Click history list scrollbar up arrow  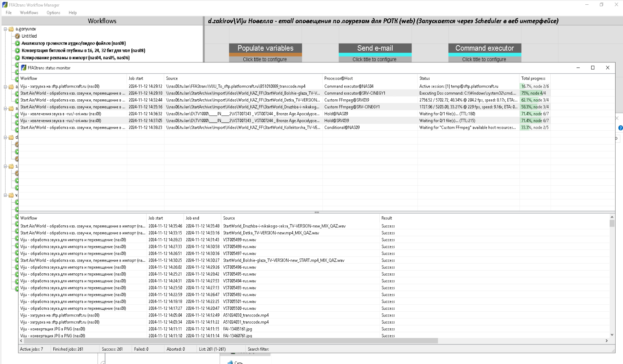tap(612, 217)
